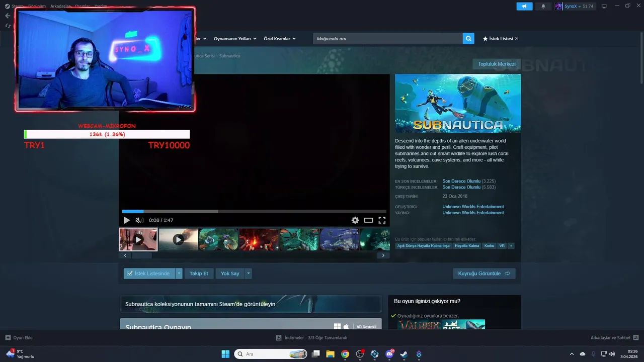Click the plus tag add button
Screen dimensions: 644x362
[511, 246]
